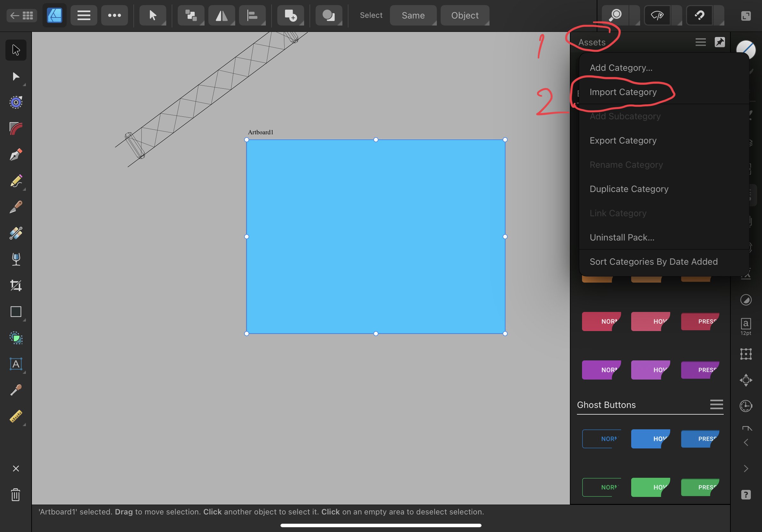
Task: Select the Corner tool
Action: (16, 129)
